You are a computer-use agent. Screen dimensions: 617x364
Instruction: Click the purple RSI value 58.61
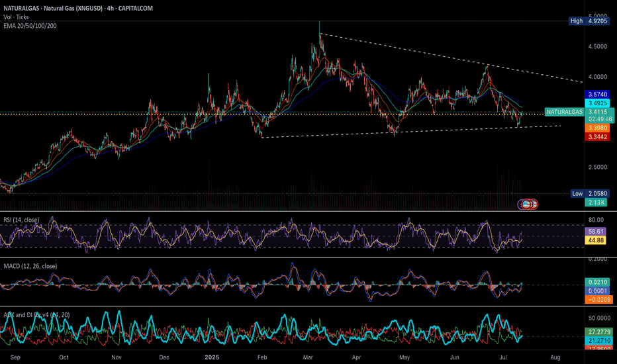(x=595, y=232)
